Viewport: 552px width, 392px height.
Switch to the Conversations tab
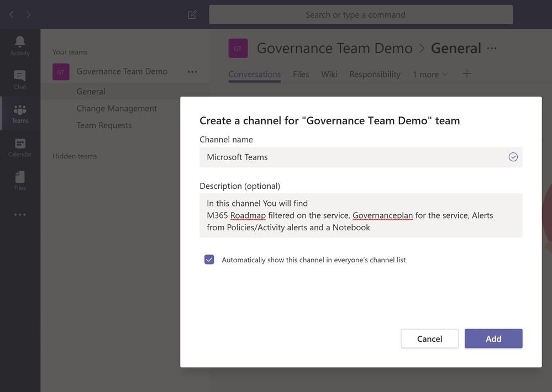point(255,74)
